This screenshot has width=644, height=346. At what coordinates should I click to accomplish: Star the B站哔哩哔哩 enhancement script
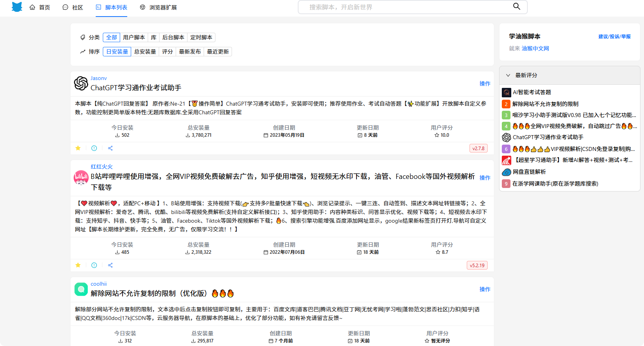(78, 265)
